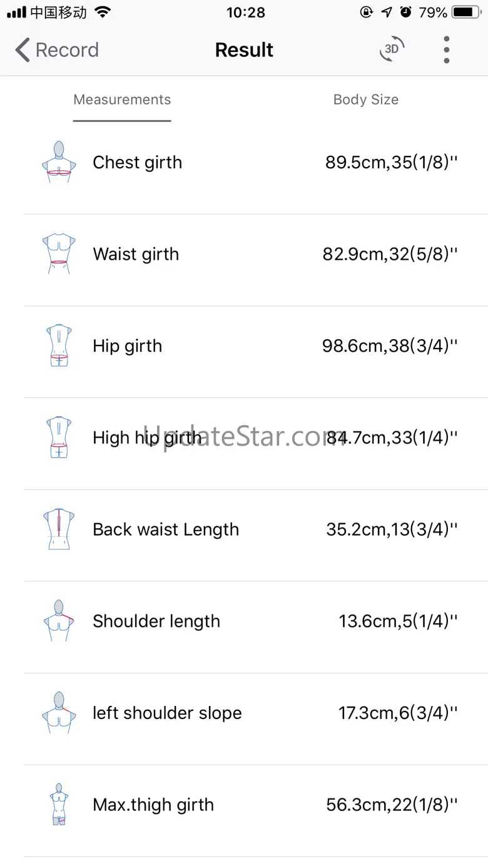Tap the Hip girth value 98.6cm
This screenshot has height=868, width=488.
pyautogui.click(x=390, y=346)
